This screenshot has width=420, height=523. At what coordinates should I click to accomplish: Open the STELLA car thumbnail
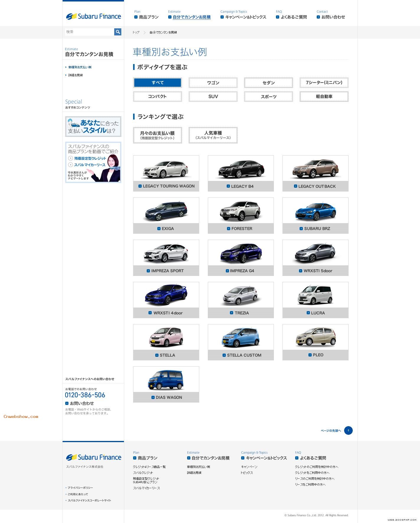(x=166, y=342)
